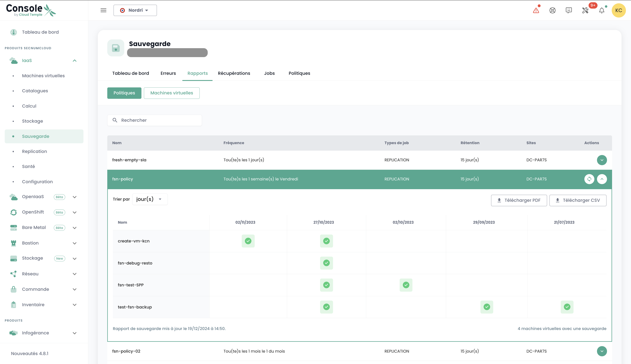The height and width of the screenshot is (364, 631).
Task: Click create-vm-kcn success check for 02/11/2023
Action: click(x=248, y=241)
